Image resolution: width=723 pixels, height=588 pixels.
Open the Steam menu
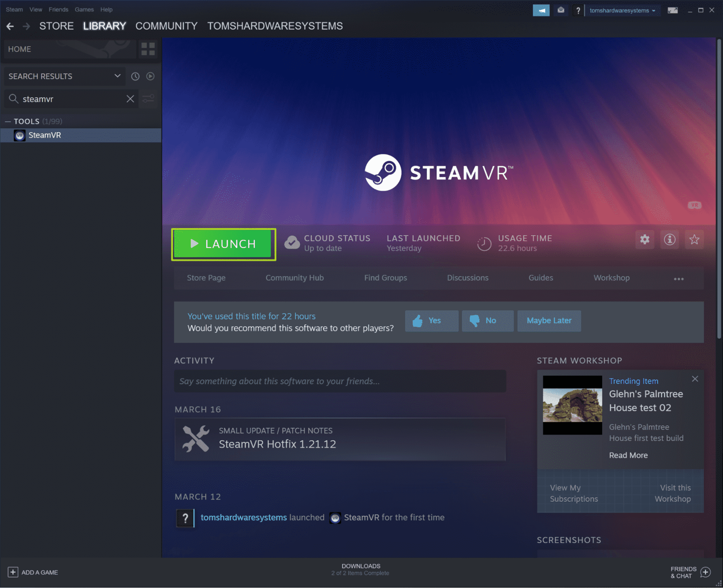14,9
